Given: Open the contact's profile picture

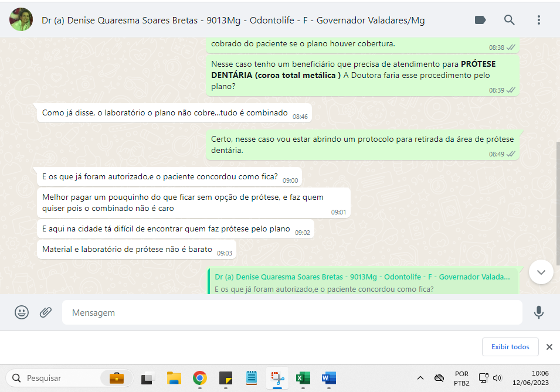Looking at the screenshot, I should pos(21,20).
